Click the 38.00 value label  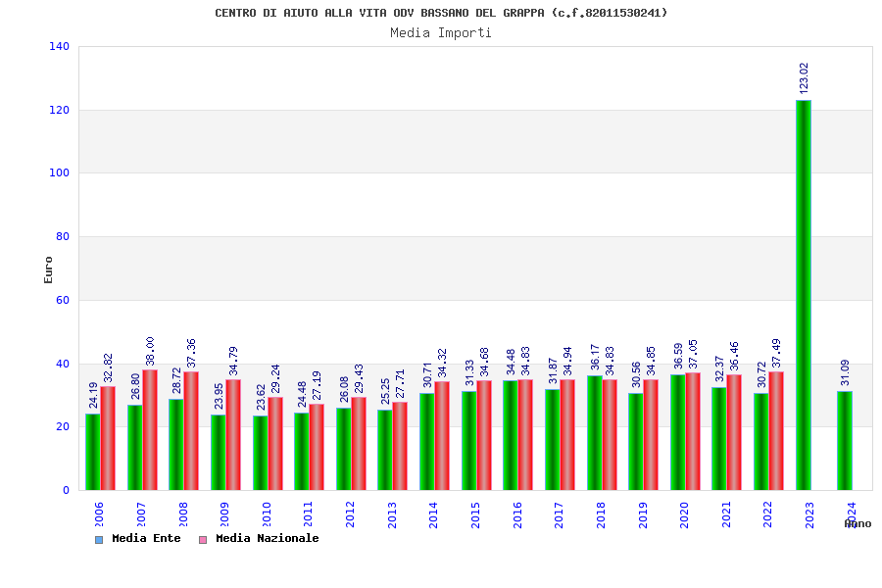pos(150,351)
